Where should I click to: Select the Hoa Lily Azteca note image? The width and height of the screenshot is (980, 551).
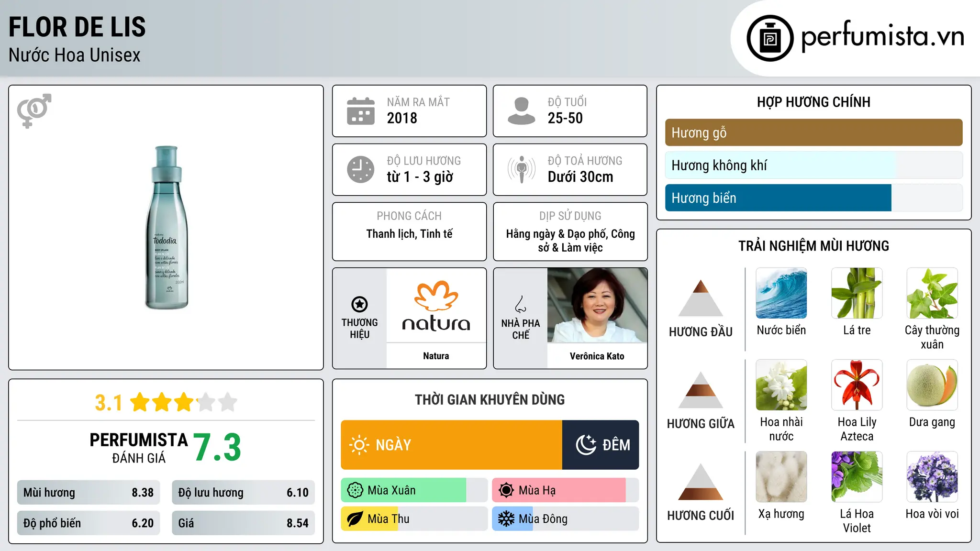(x=857, y=385)
